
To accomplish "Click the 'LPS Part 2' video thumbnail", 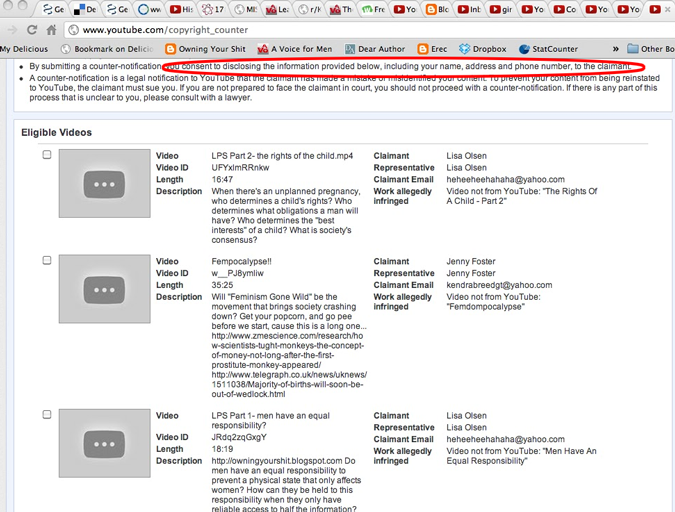I will click(x=105, y=183).
